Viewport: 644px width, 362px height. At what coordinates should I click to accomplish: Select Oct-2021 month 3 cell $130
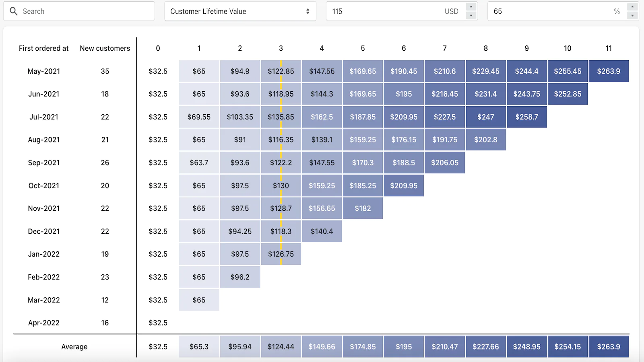point(281,186)
